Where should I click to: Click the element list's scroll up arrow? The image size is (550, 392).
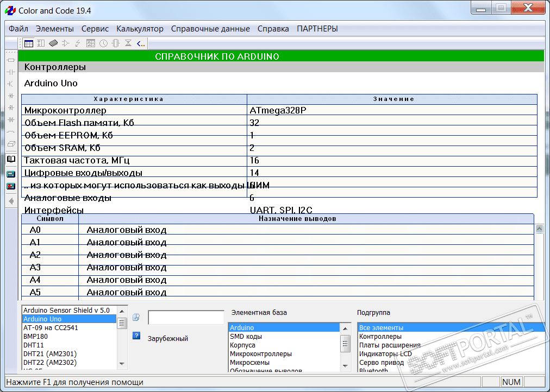(122, 311)
